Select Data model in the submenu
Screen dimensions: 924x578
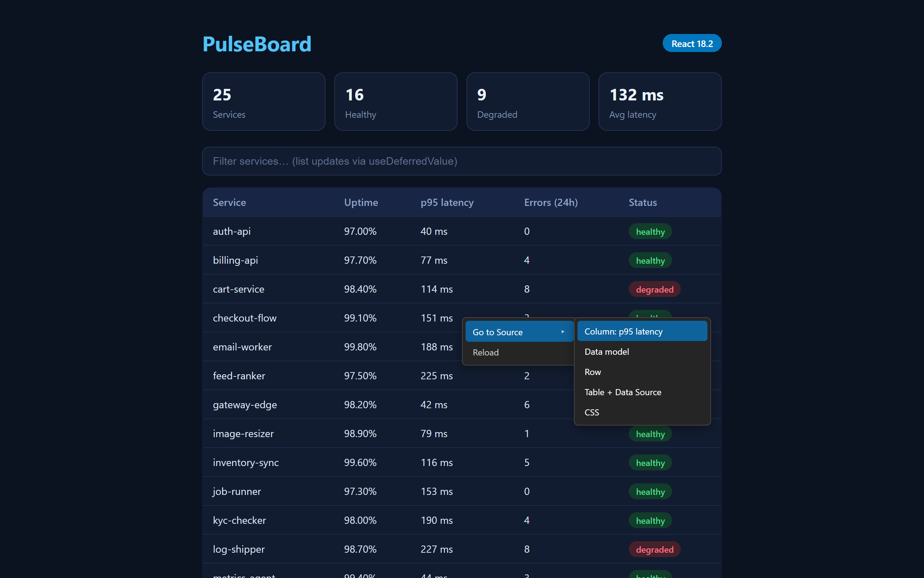(642, 352)
